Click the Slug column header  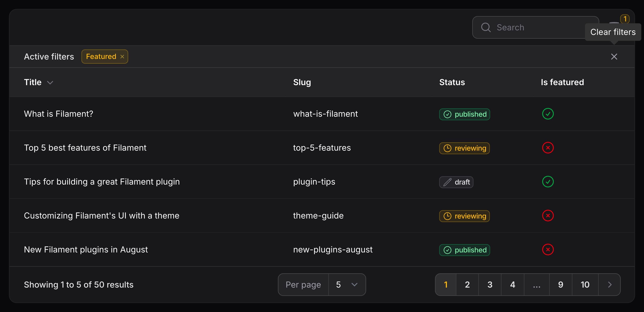(302, 82)
